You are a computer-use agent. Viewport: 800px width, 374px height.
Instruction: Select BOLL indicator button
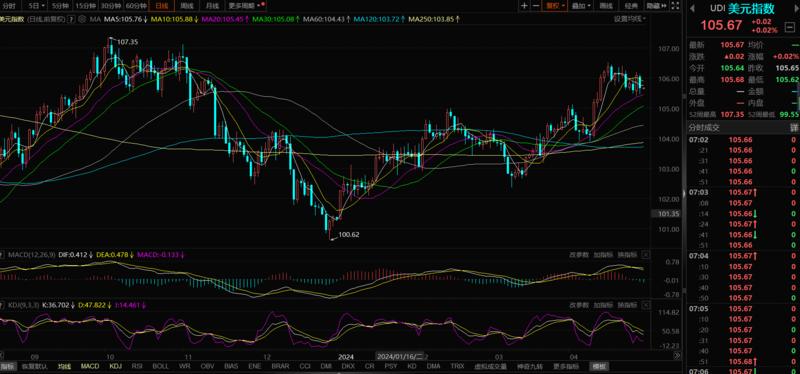pyautogui.click(x=160, y=366)
